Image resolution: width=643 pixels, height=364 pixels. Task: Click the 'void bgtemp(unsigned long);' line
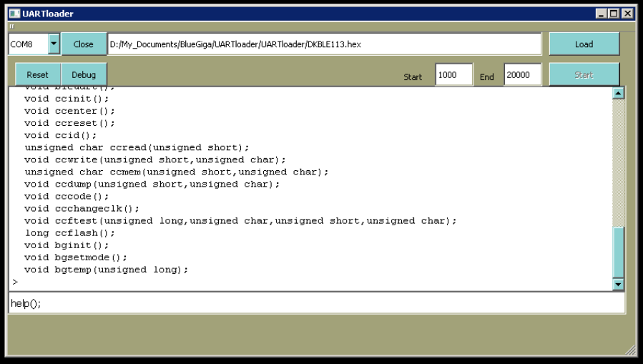pyautogui.click(x=106, y=270)
